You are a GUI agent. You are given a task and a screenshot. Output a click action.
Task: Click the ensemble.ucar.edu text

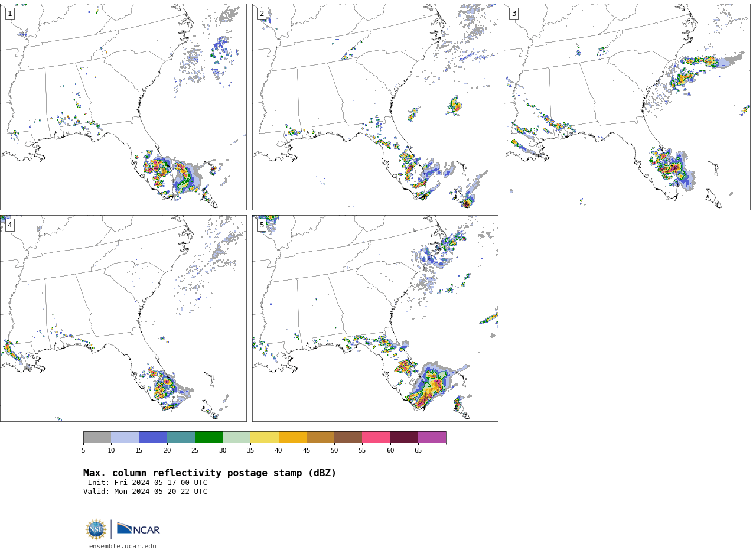(123, 547)
